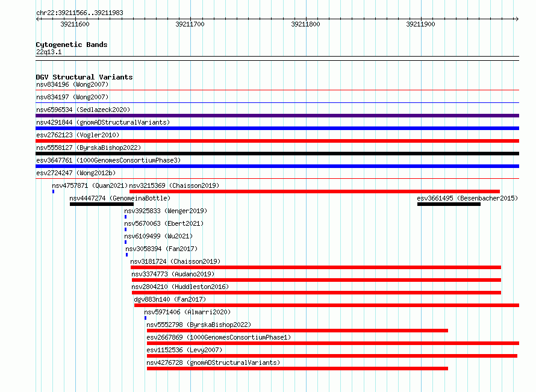Open nsv5670063 (Ebert2021) label

pyautogui.click(x=164, y=223)
